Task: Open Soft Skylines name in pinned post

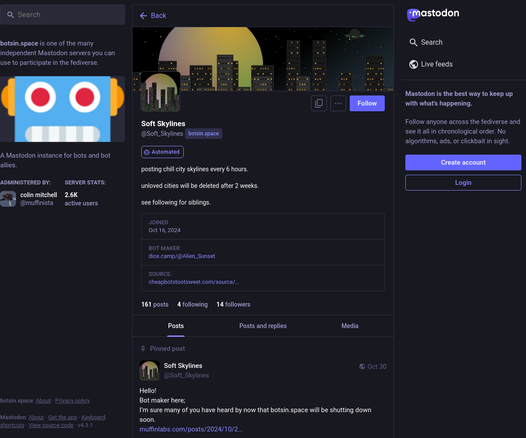Action: [x=183, y=366]
